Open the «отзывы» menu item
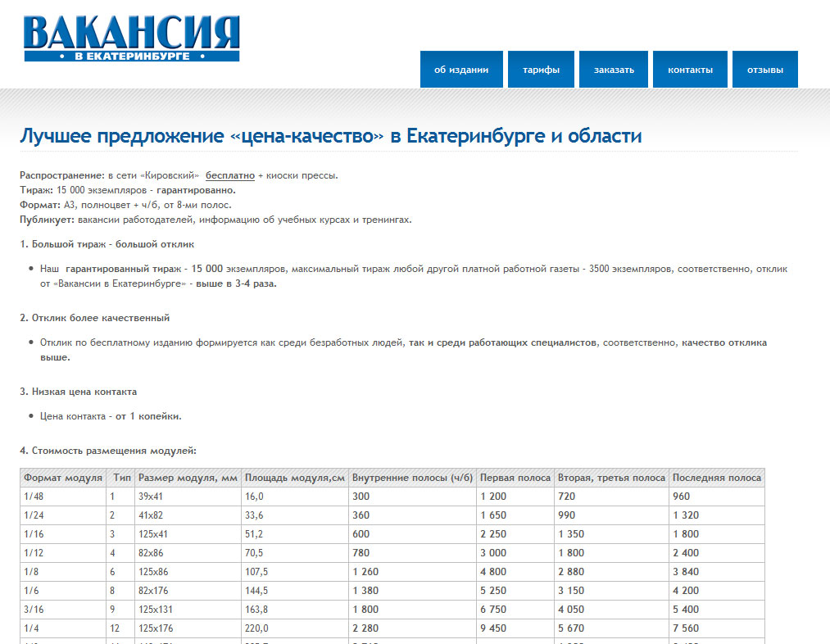 (x=765, y=70)
